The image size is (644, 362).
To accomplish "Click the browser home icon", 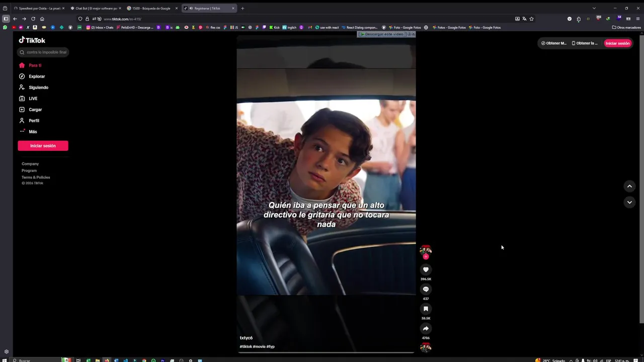I will (42, 19).
